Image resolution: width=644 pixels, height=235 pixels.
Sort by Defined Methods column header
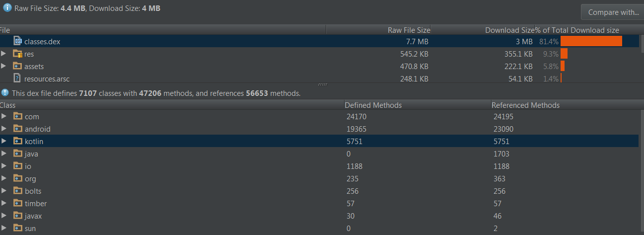[373, 105]
